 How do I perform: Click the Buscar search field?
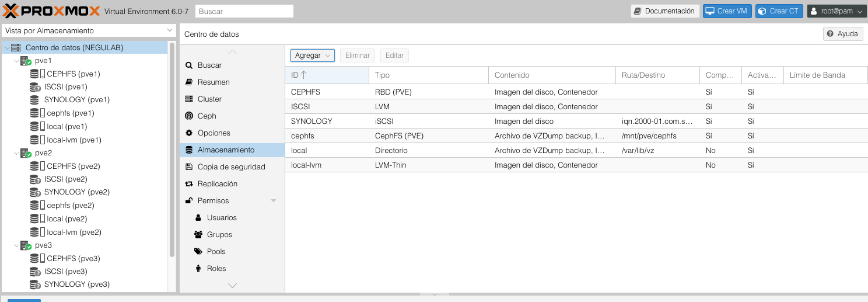244,11
